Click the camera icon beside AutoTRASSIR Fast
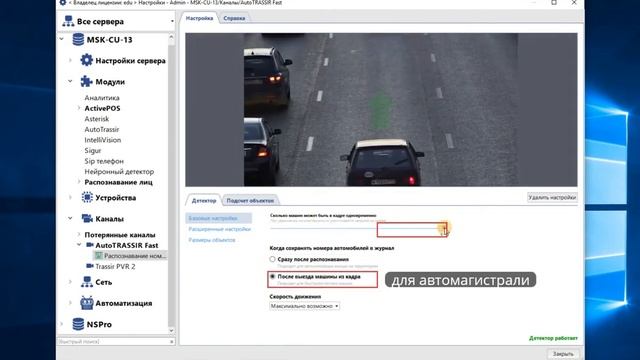640x360 pixels. (90, 245)
